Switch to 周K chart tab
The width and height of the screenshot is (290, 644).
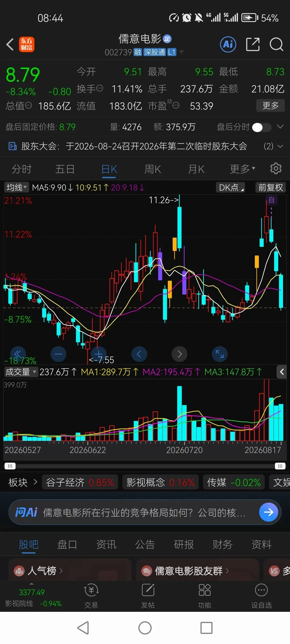pyautogui.click(x=153, y=169)
